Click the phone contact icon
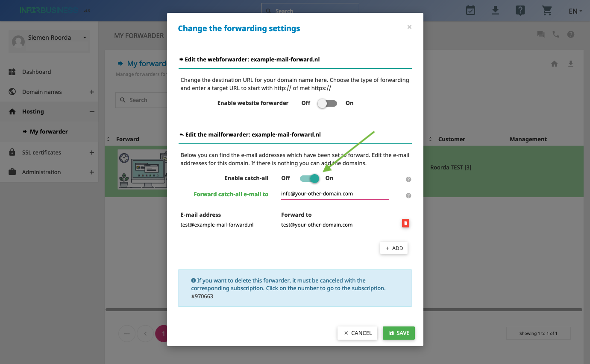The height and width of the screenshot is (364, 590). pos(556,35)
